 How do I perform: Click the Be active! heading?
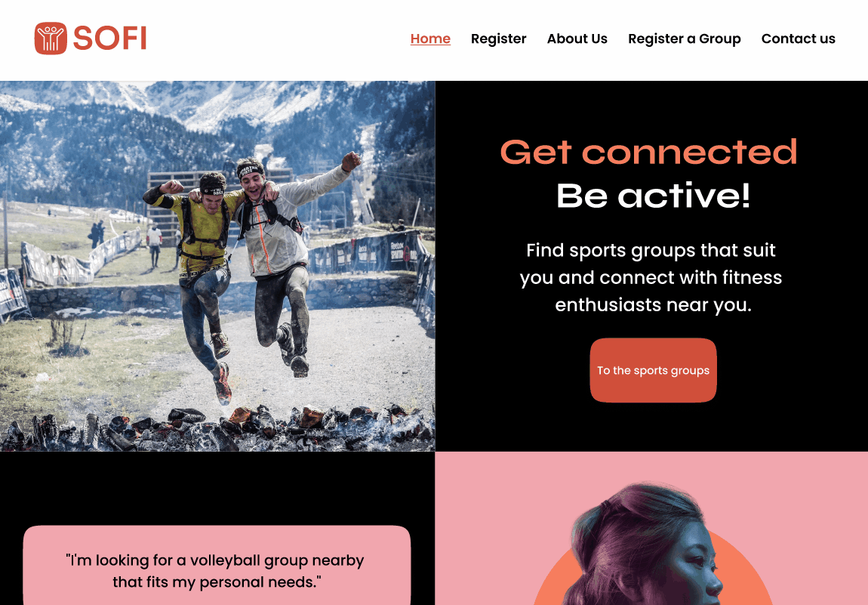coord(653,195)
